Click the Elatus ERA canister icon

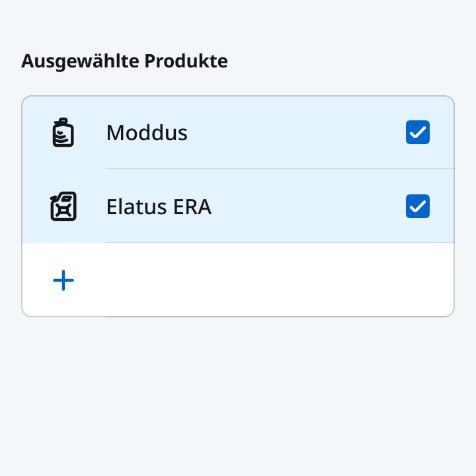coord(63,207)
